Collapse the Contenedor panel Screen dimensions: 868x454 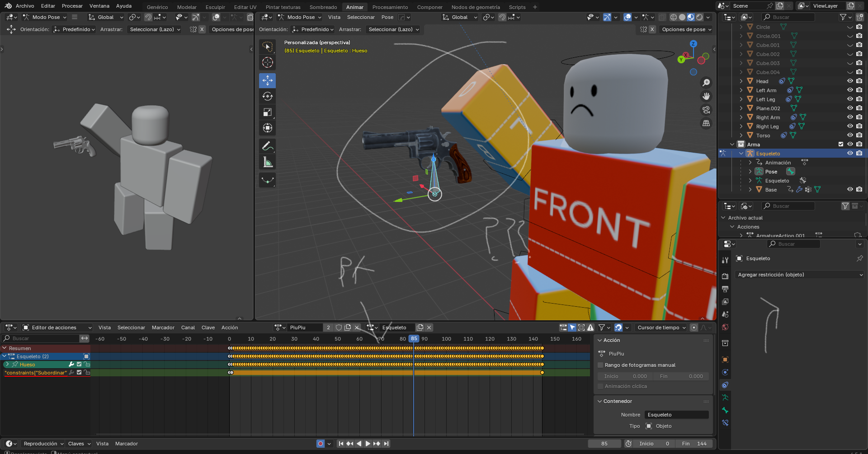pyautogui.click(x=600, y=401)
